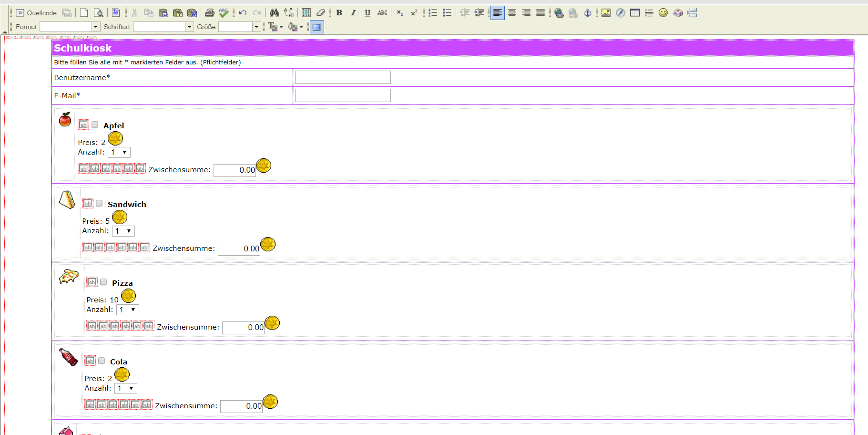
Task: Decrease indent of the text
Action: [x=465, y=13]
